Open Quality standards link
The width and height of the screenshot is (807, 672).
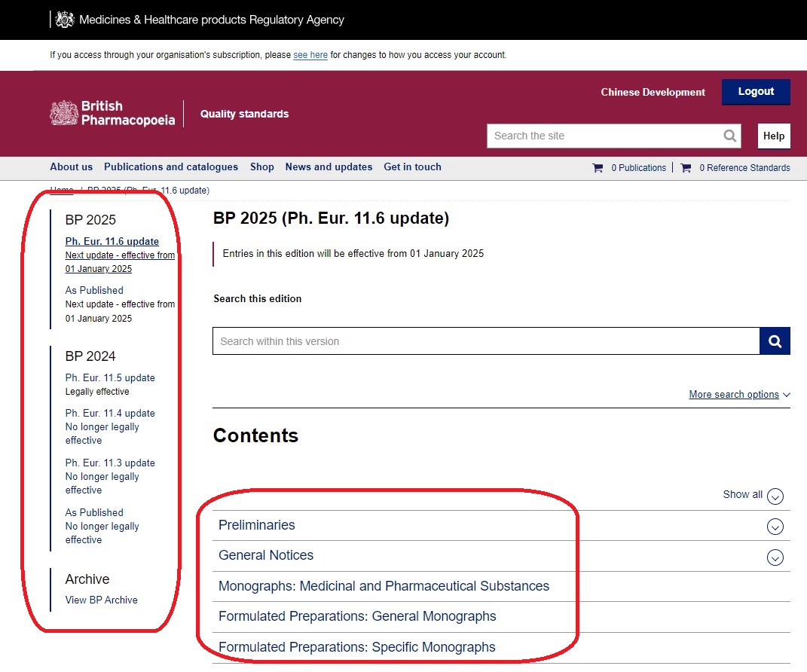[x=244, y=114]
